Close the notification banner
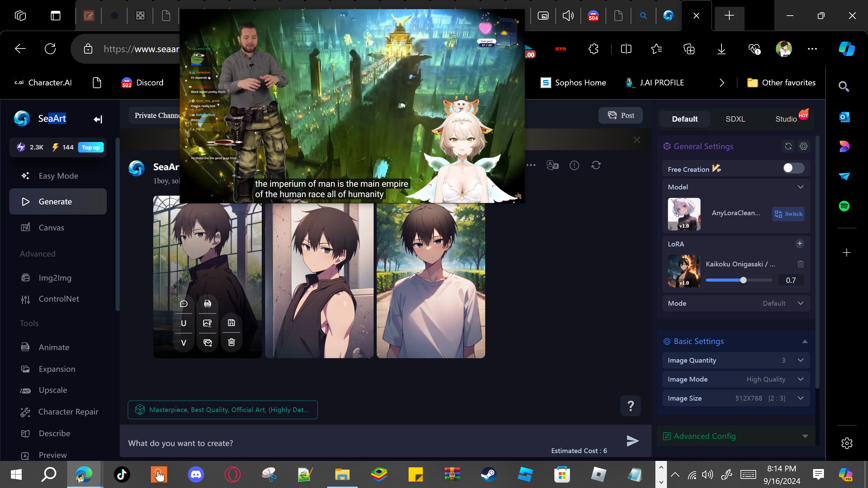Viewport: 868px width, 488px height. coord(637,140)
